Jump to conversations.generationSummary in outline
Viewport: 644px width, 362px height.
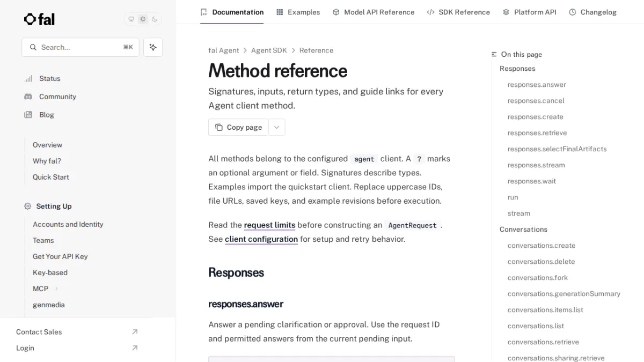(564, 294)
